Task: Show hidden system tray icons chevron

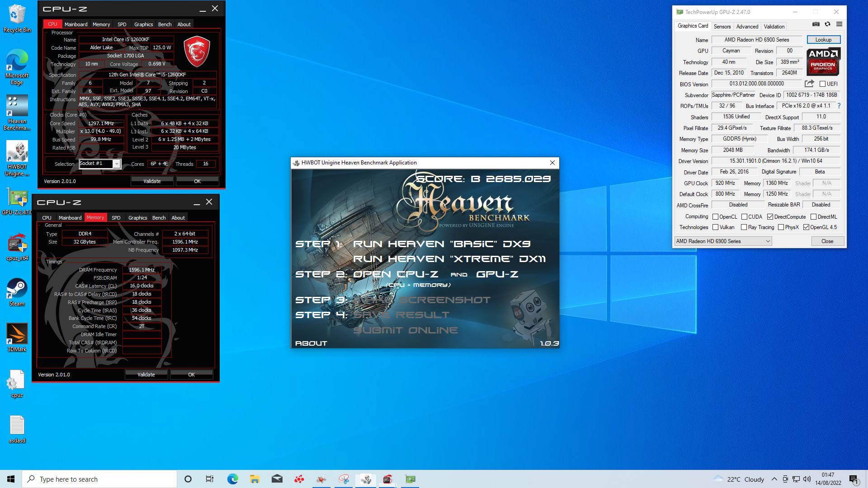Action: point(774,479)
